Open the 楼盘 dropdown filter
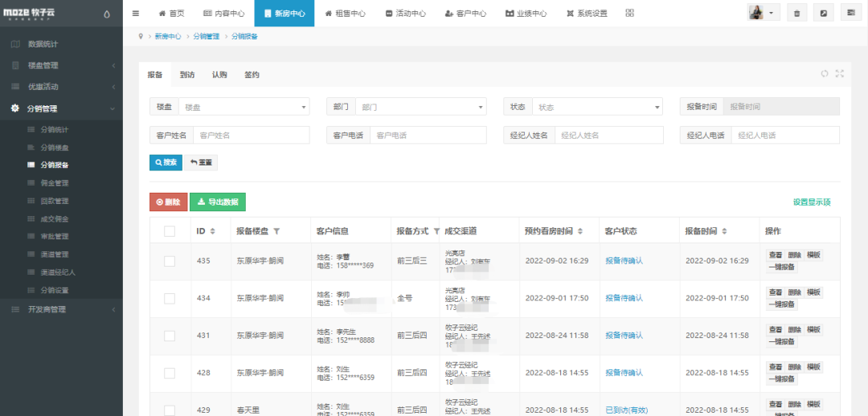Viewport: 868px width, 416px height. coord(244,107)
